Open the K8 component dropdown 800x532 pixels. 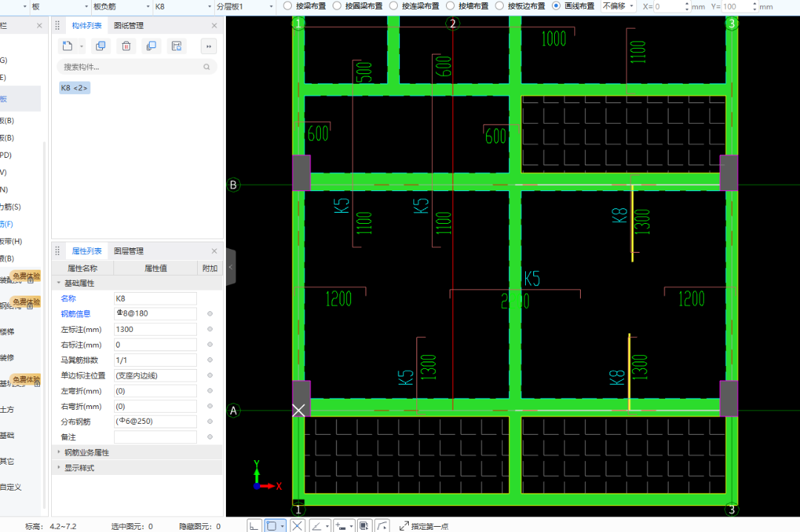point(183,7)
